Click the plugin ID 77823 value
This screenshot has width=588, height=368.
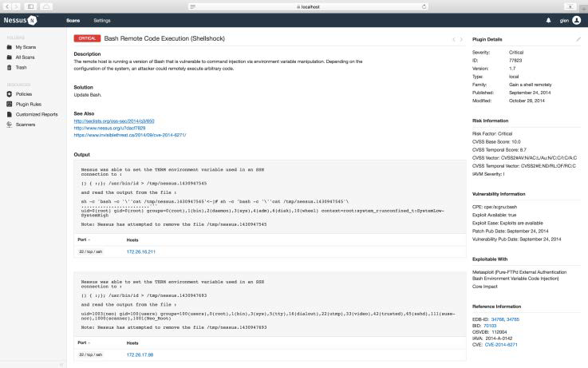click(515, 61)
